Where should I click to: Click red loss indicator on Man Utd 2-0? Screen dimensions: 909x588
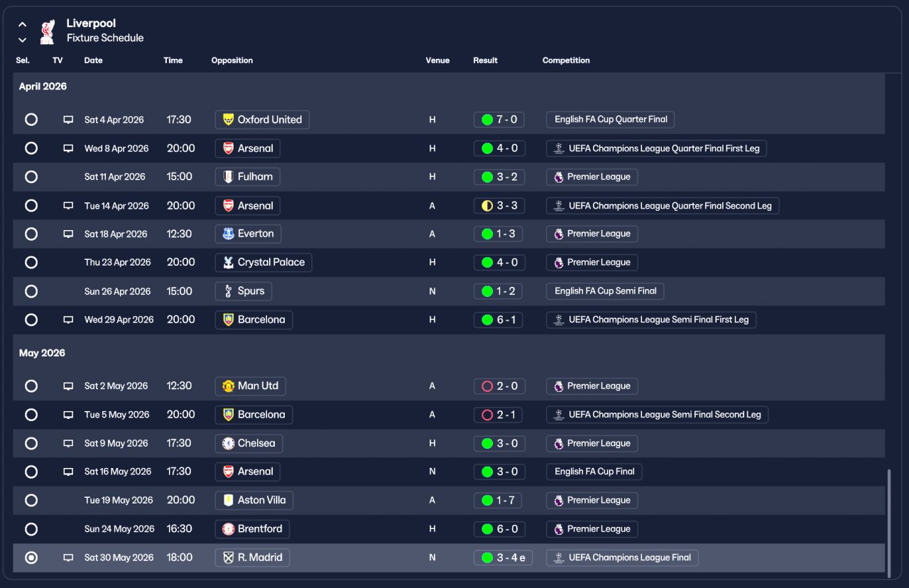[x=487, y=386]
